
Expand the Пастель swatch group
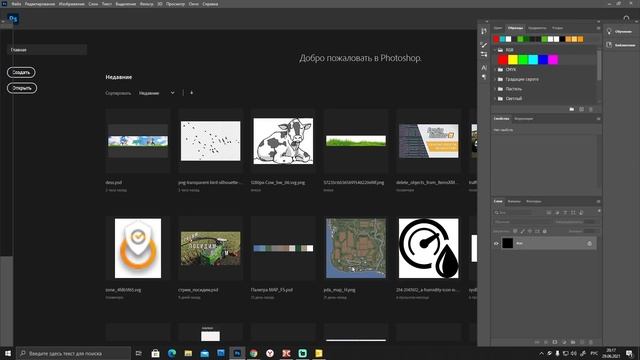(495, 89)
